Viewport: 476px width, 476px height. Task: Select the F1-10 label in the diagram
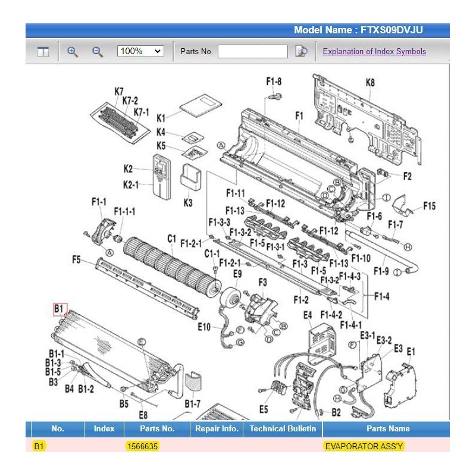(x=361, y=258)
